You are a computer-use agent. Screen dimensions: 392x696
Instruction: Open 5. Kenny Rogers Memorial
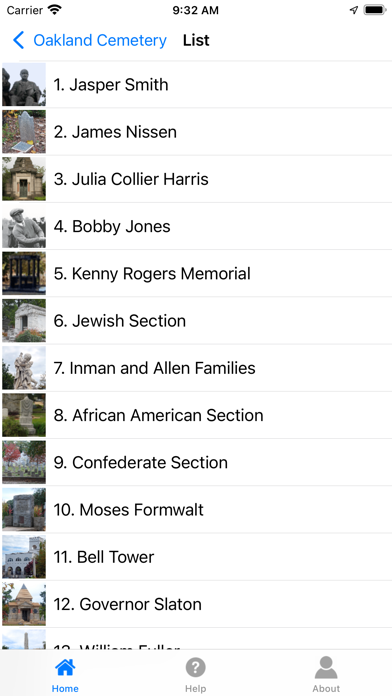pos(196,273)
